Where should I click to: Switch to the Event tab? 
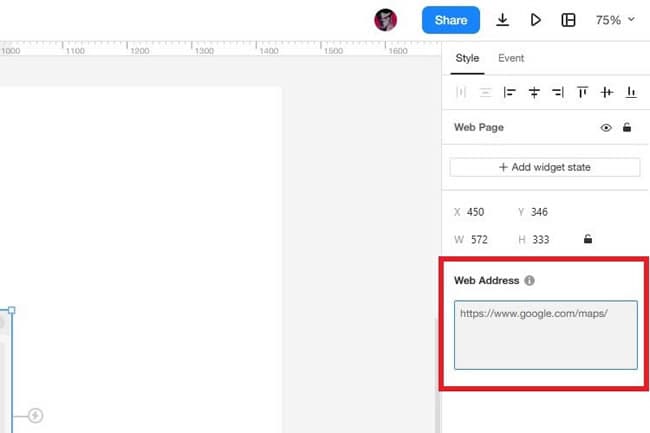[x=511, y=58]
